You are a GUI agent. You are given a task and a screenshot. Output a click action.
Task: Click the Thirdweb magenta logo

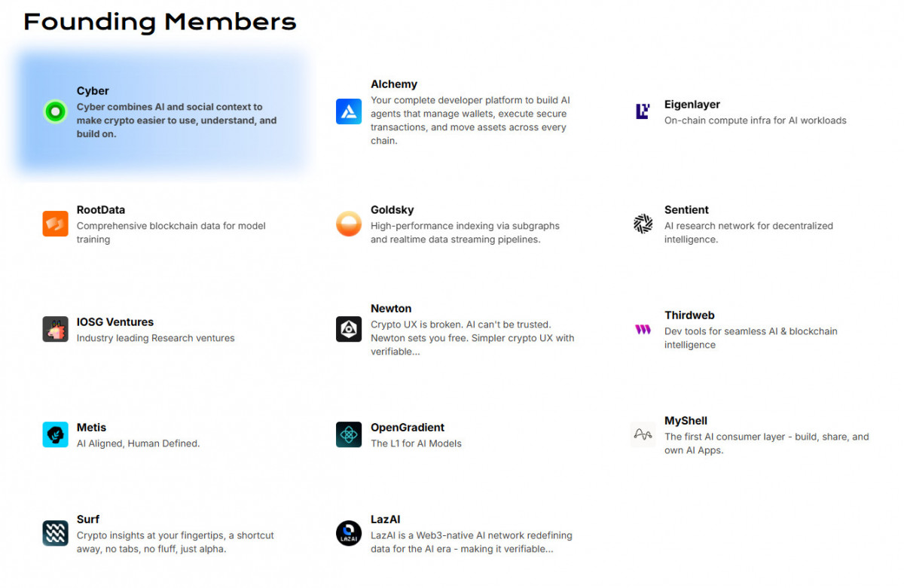pyautogui.click(x=643, y=329)
